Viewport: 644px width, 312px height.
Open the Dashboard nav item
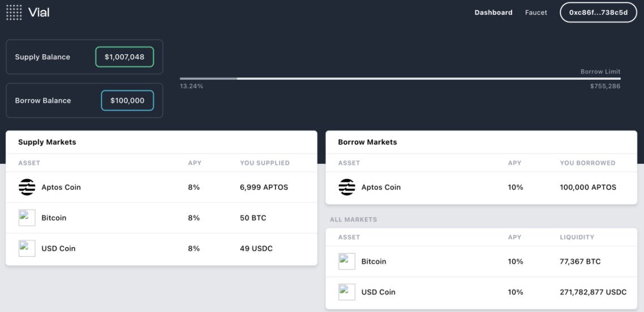tap(493, 12)
